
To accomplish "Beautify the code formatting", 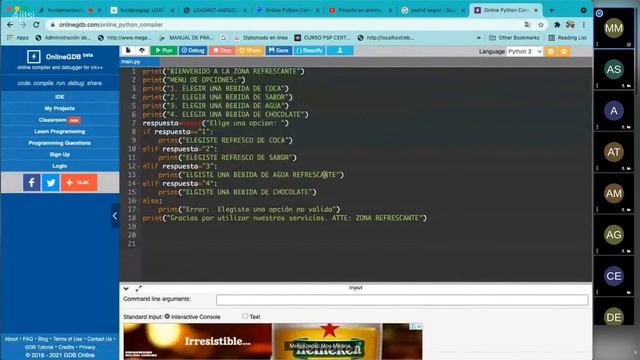I will (x=310, y=51).
